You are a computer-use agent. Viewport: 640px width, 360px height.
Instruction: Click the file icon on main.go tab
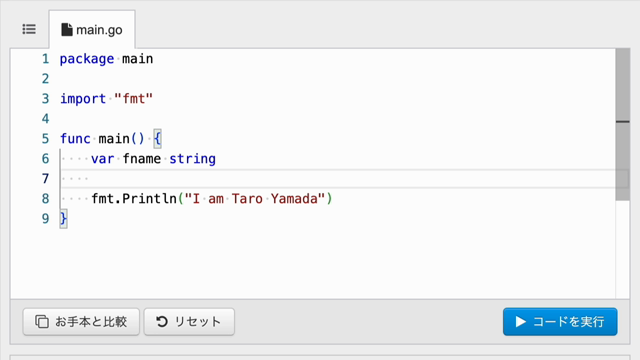(x=67, y=30)
